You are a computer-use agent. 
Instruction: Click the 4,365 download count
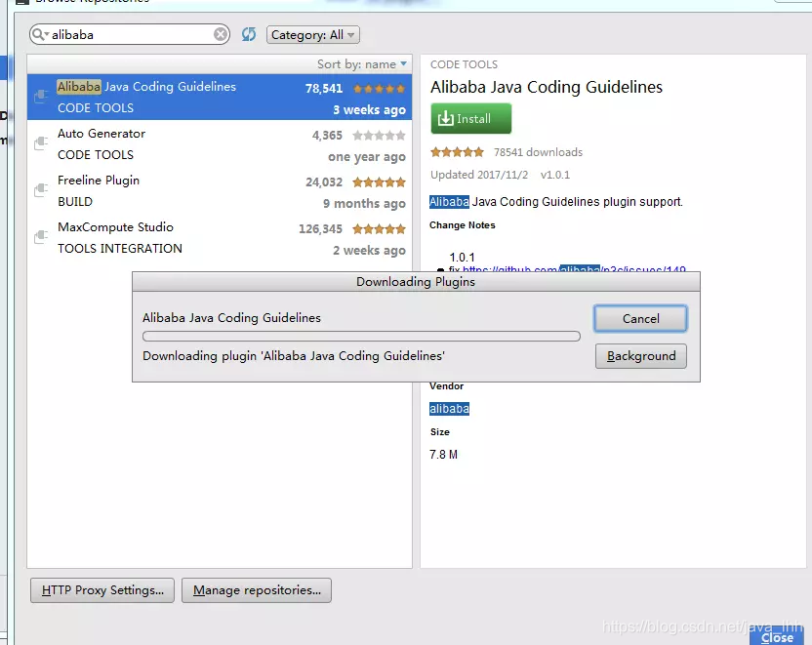[327, 136]
